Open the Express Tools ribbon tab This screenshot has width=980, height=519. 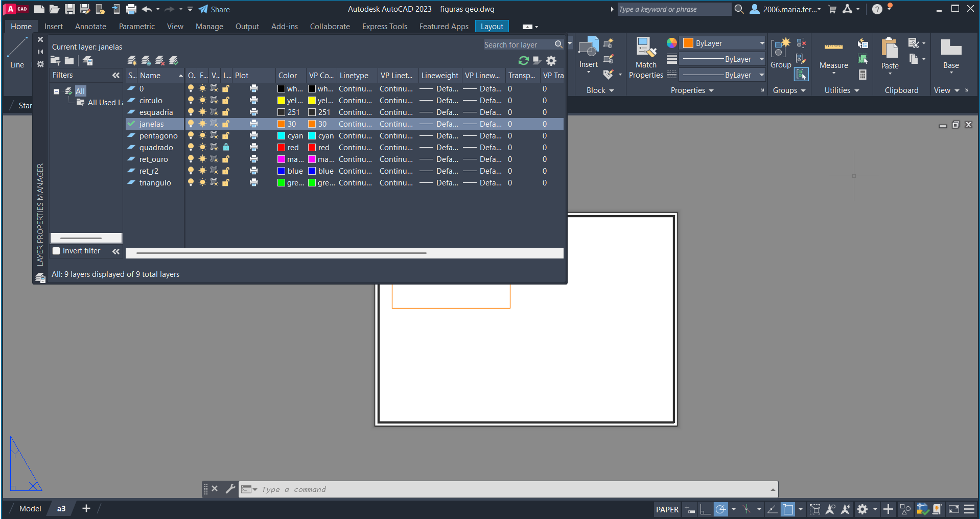point(385,27)
